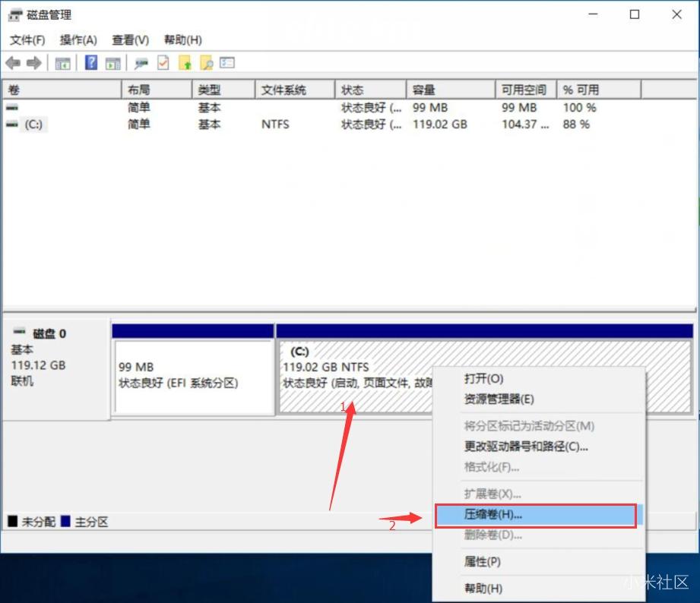
Task: Open the 文件(F) menu
Action: point(28,39)
